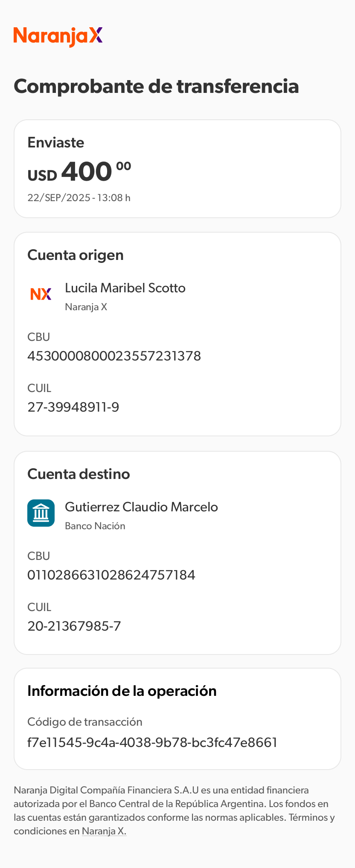Select the transaction code text

[x=152, y=742]
